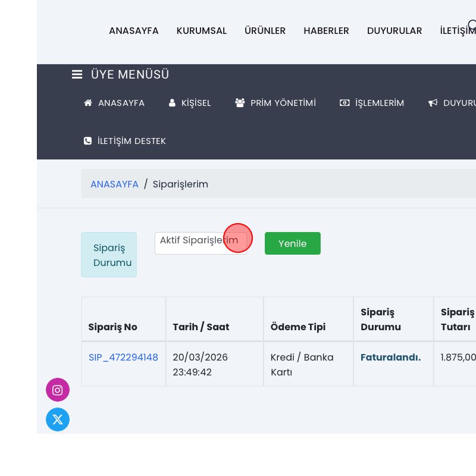The width and height of the screenshot is (476, 476).
Task: Open the Aktif Siparişlerim dropdown
Action: (x=201, y=243)
